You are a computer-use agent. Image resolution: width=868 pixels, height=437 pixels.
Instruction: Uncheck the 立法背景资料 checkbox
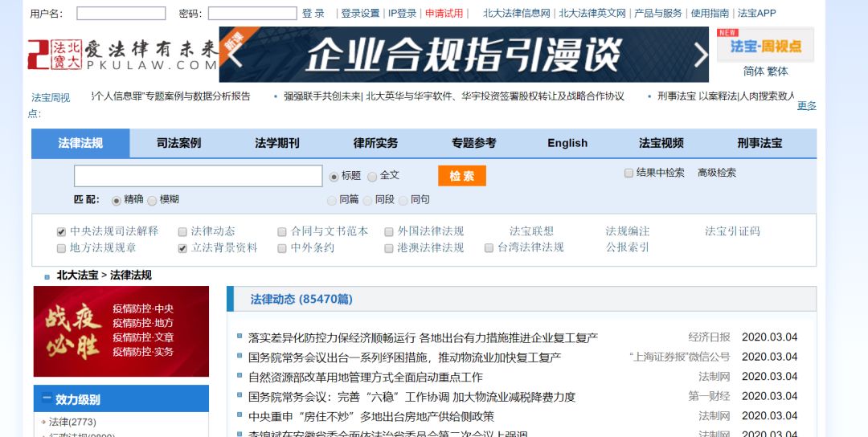tap(182, 248)
